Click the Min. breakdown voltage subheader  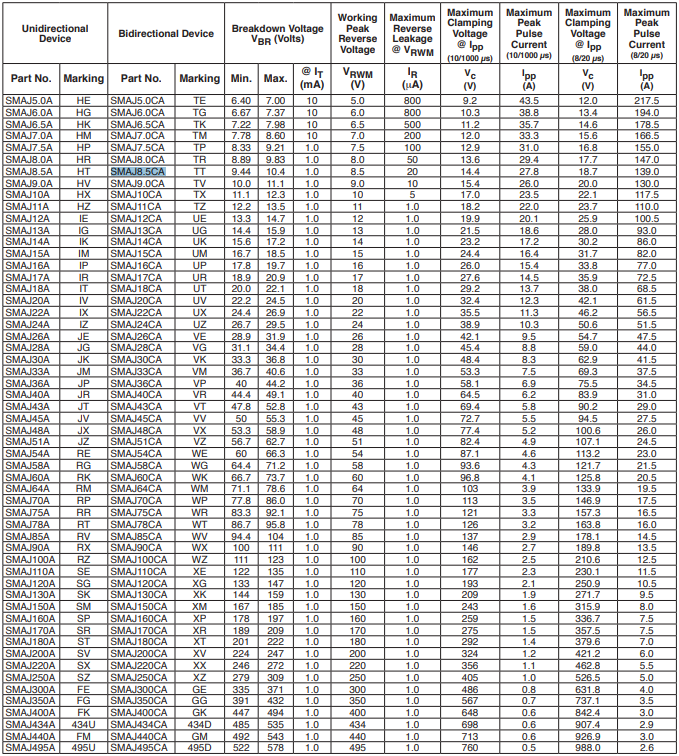[241, 78]
